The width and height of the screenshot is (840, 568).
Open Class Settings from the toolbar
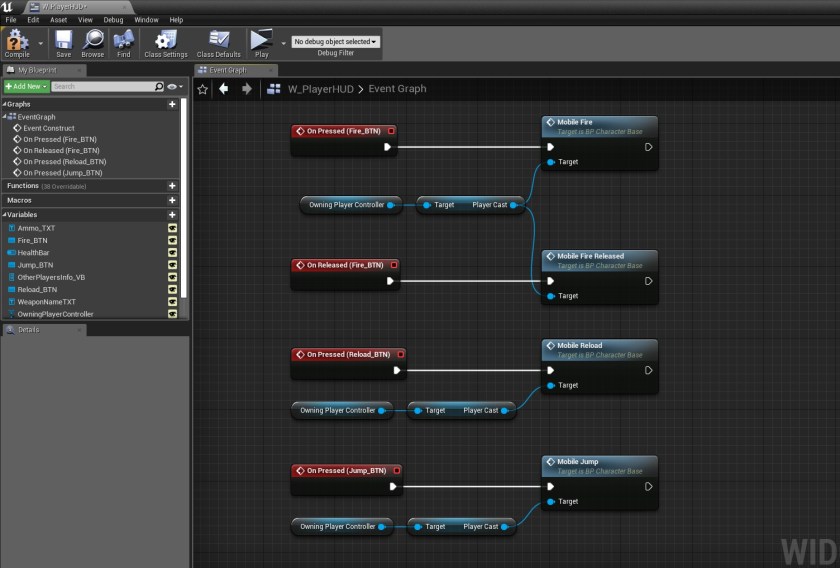pyautogui.click(x=166, y=42)
